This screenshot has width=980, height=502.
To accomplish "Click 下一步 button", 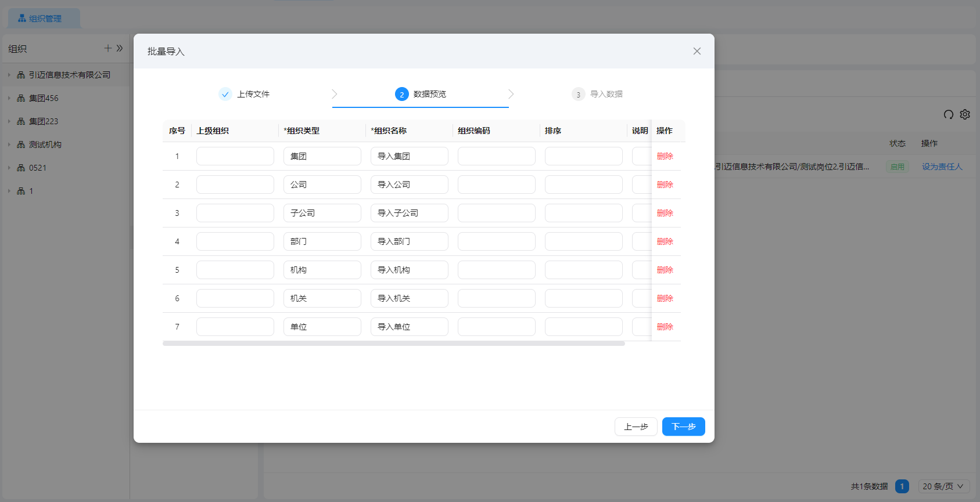I will coord(684,427).
